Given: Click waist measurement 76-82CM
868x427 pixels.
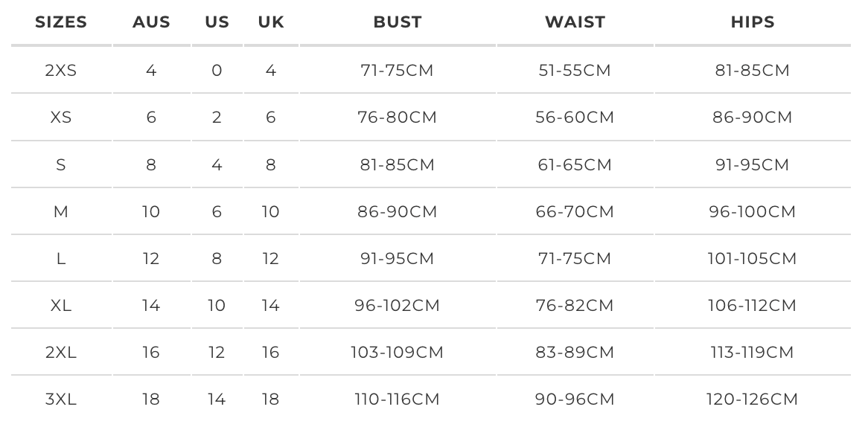Looking at the screenshot, I should click(x=575, y=306).
